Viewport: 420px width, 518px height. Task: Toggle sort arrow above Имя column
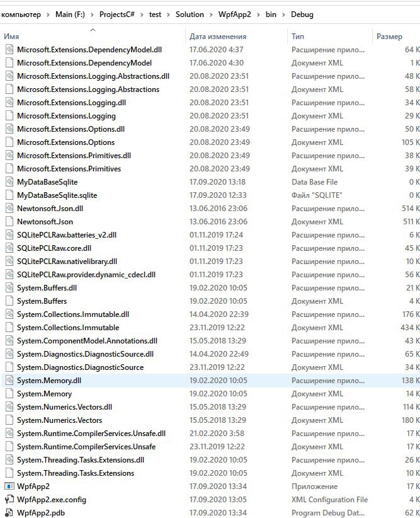[x=93, y=30]
